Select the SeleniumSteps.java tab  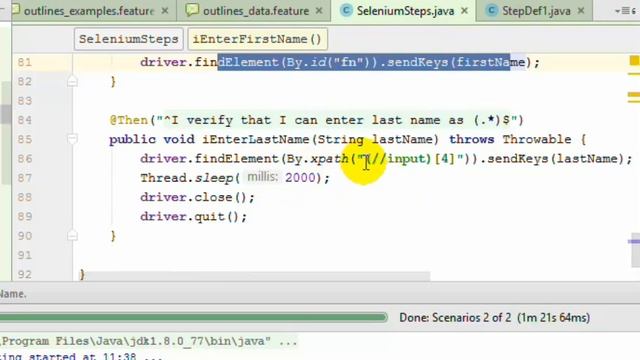point(405,11)
